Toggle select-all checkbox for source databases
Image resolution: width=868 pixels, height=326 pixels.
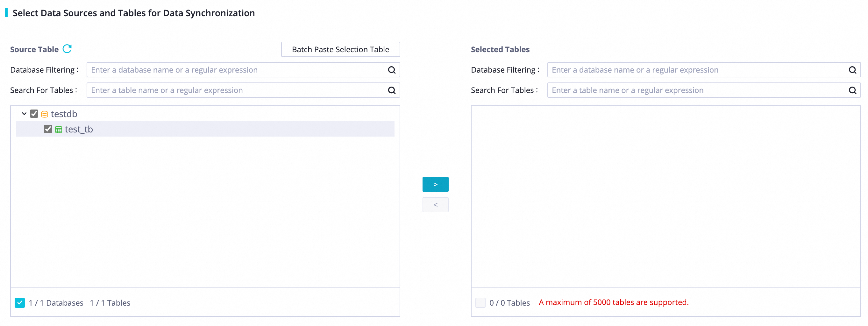[20, 303]
